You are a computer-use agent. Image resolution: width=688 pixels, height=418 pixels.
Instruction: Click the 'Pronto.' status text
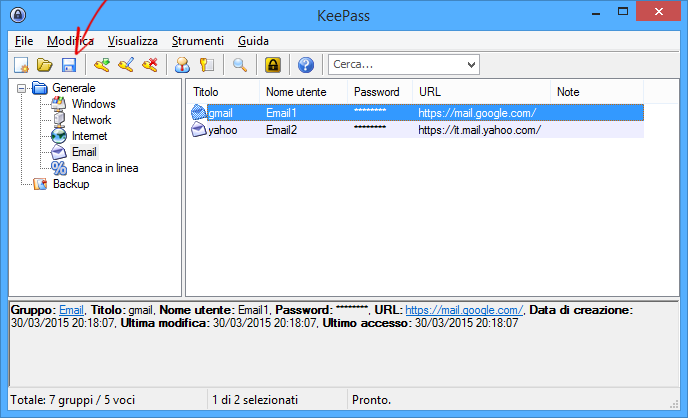pyautogui.click(x=371, y=400)
